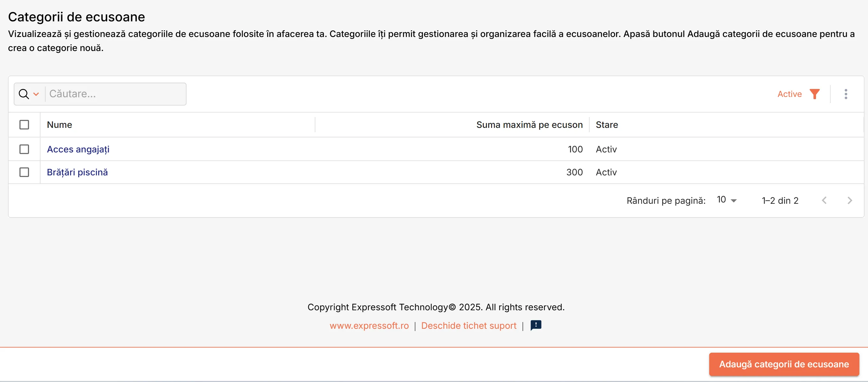Viewport: 868px width, 382px height.
Task: Check the Brățări piscină row checkbox
Action: (24, 172)
